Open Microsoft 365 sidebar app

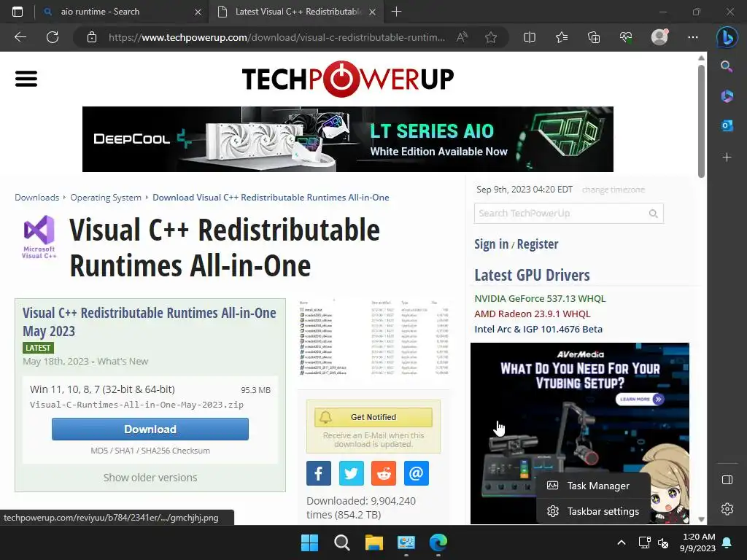coord(727,96)
